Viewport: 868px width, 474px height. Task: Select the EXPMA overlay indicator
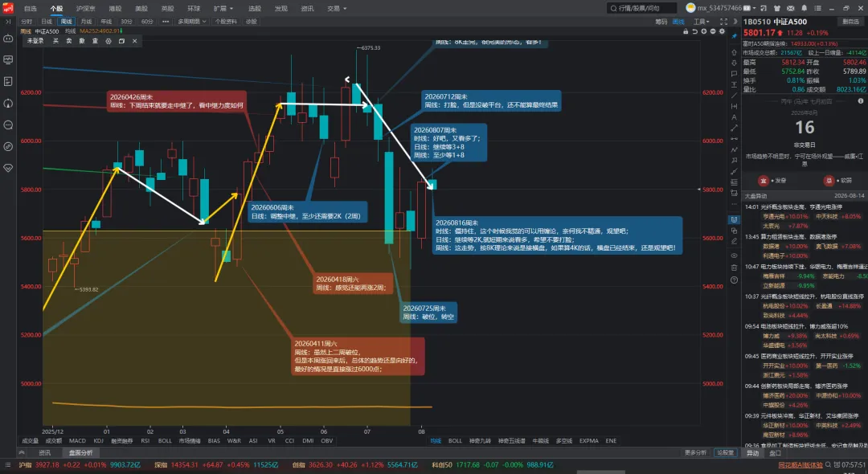pos(588,441)
